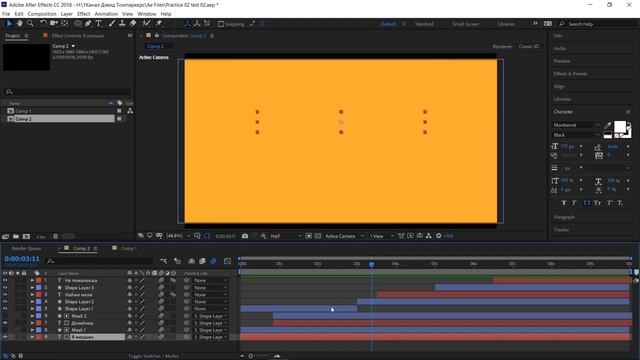The width and height of the screenshot is (640, 360).
Task: Select the Unified Camera tool
Action: point(53,24)
